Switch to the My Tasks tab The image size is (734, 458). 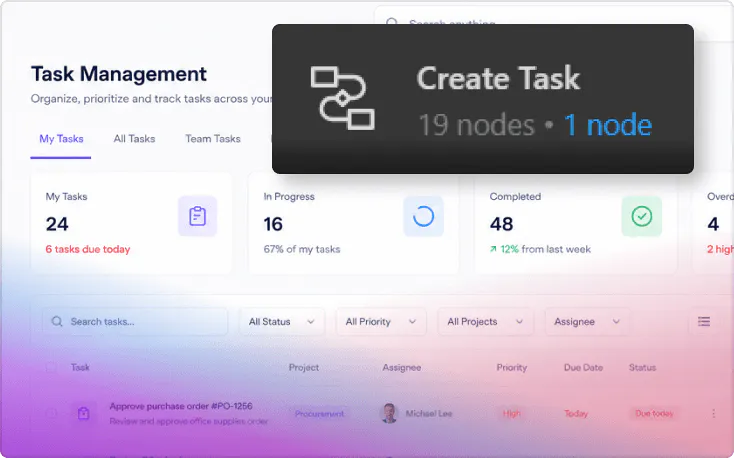[61, 139]
